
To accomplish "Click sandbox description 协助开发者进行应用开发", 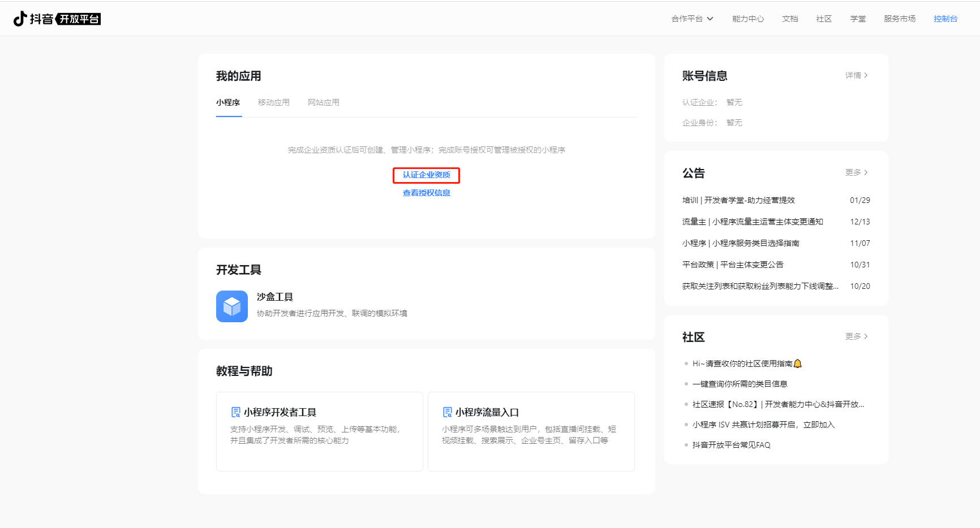I will 332,313.
